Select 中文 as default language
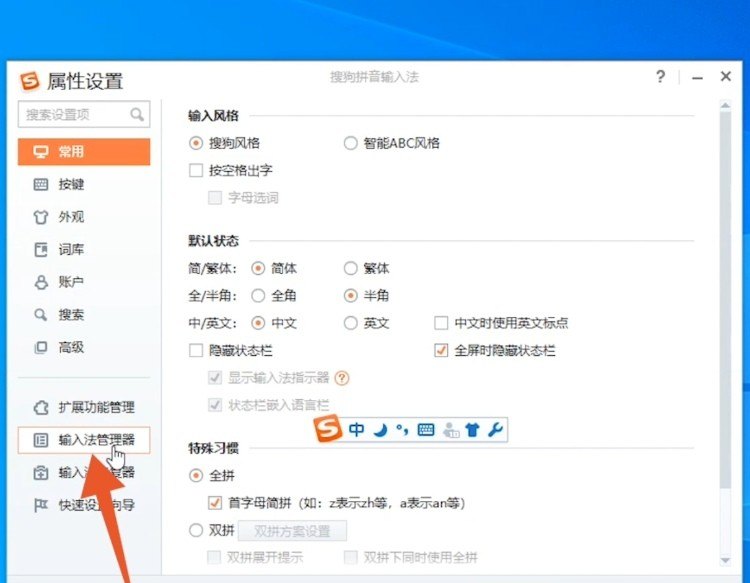The width and height of the screenshot is (750, 583). click(x=258, y=323)
